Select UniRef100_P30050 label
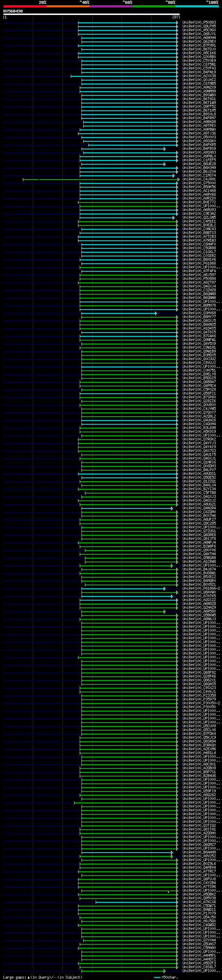Viewport: 222px width, 980px height. tap(199, 707)
